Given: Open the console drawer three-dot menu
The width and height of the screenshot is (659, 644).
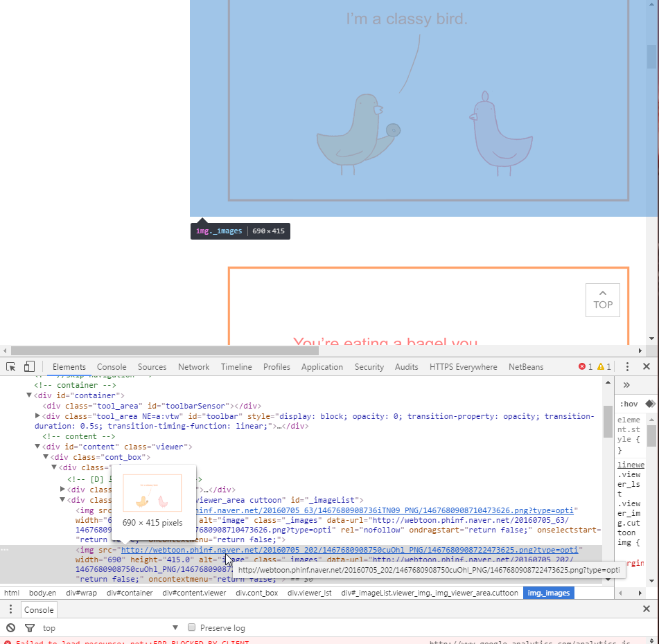Looking at the screenshot, I should point(10,609).
